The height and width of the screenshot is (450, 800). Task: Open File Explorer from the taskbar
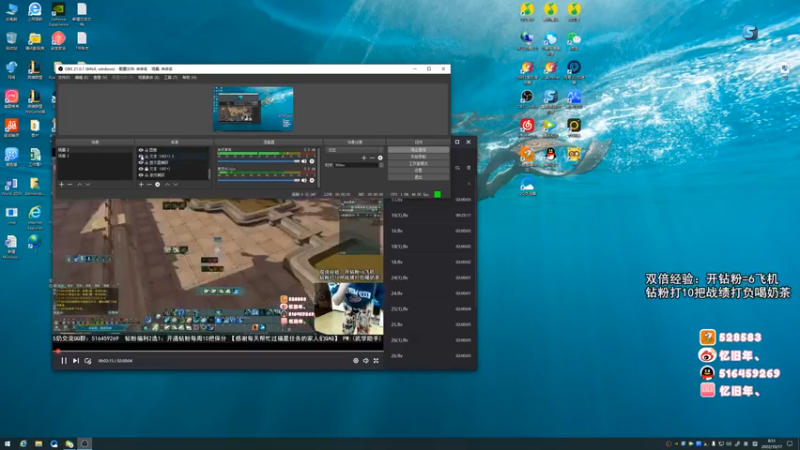[x=38, y=444]
